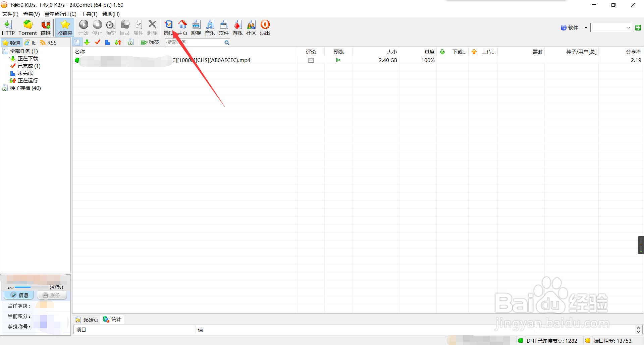Open the 游戏 games toolbar icon

[237, 27]
